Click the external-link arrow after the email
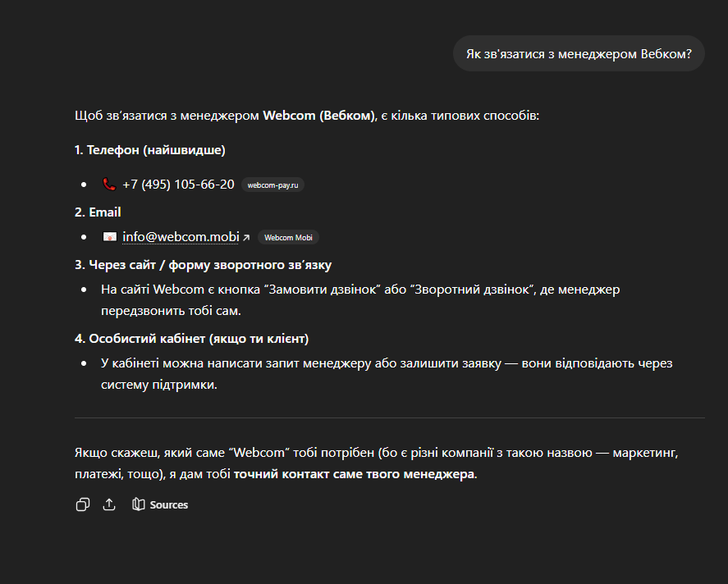 (246, 238)
